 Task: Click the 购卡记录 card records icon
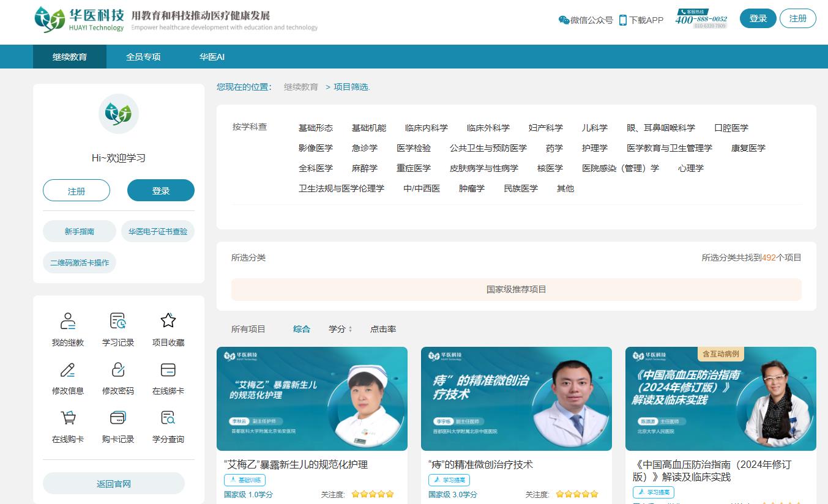click(118, 418)
